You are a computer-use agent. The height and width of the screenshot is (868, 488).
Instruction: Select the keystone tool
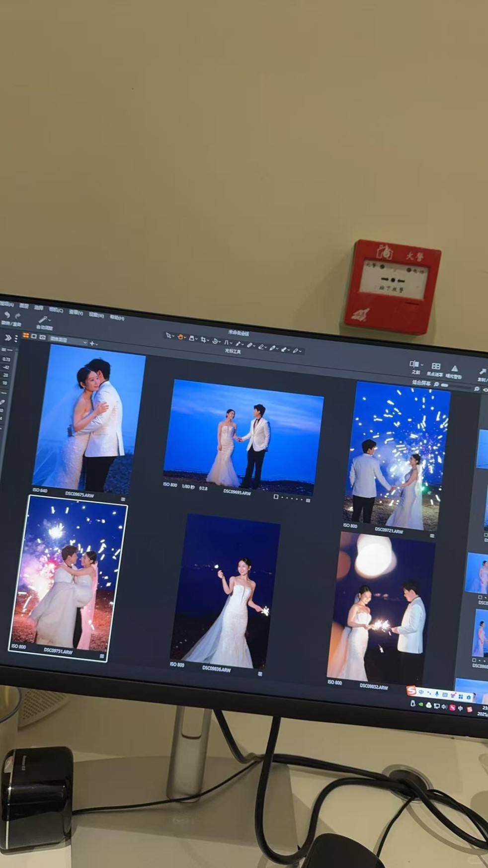(x=226, y=342)
